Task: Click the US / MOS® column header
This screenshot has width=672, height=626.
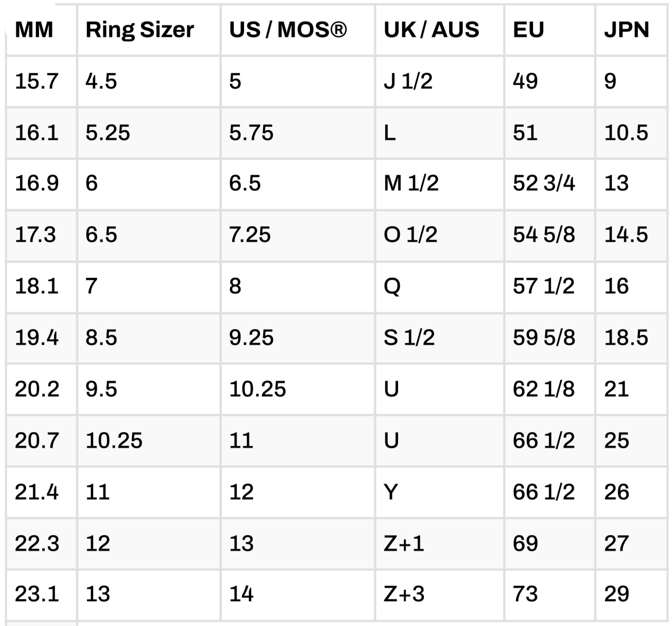Action: pyautogui.click(x=288, y=30)
